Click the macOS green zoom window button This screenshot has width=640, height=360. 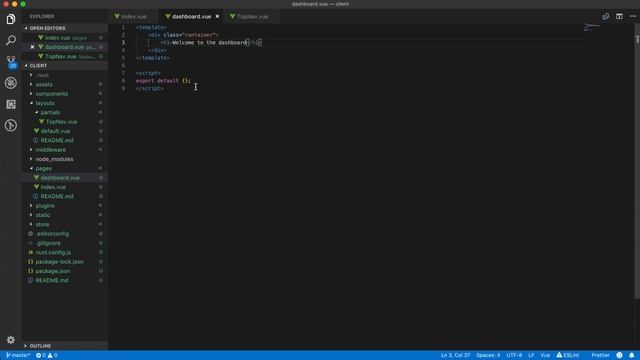click(x=23, y=4)
